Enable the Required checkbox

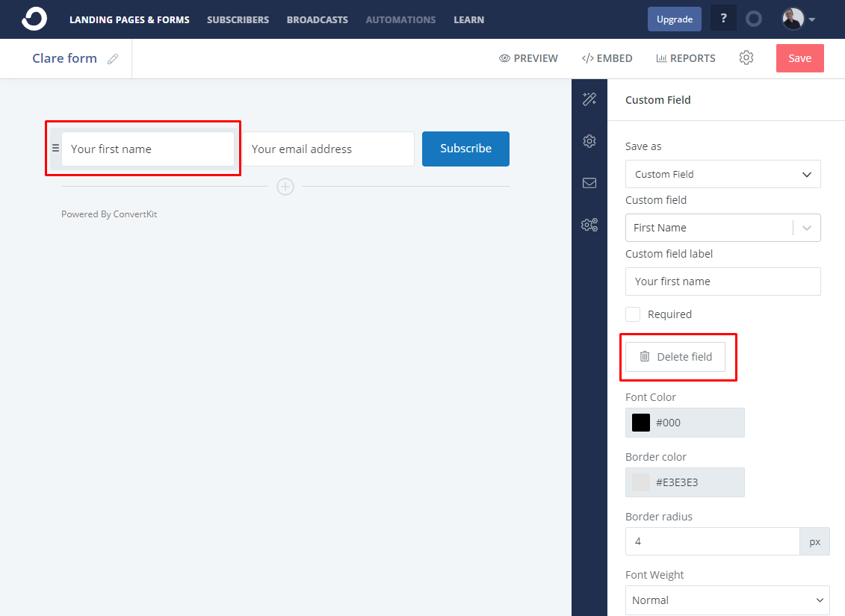[633, 314]
